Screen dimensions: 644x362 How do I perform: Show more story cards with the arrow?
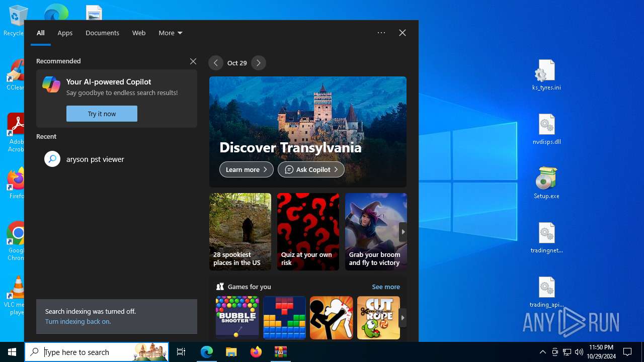click(403, 232)
